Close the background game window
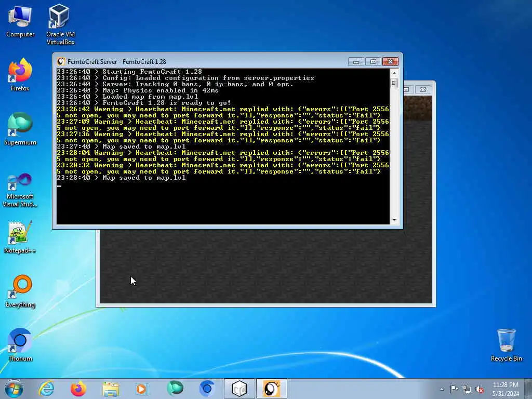 click(x=423, y=89)
